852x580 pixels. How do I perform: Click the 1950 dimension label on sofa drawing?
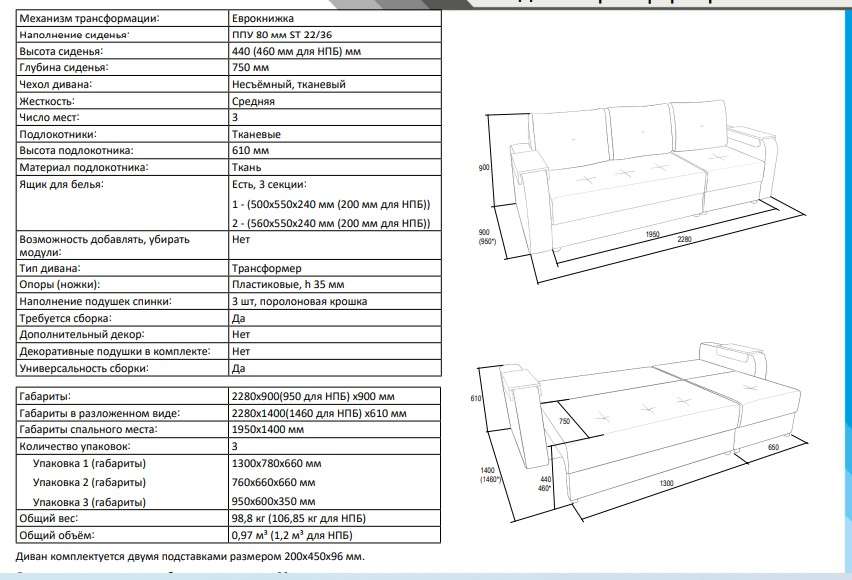pos(653,234)
